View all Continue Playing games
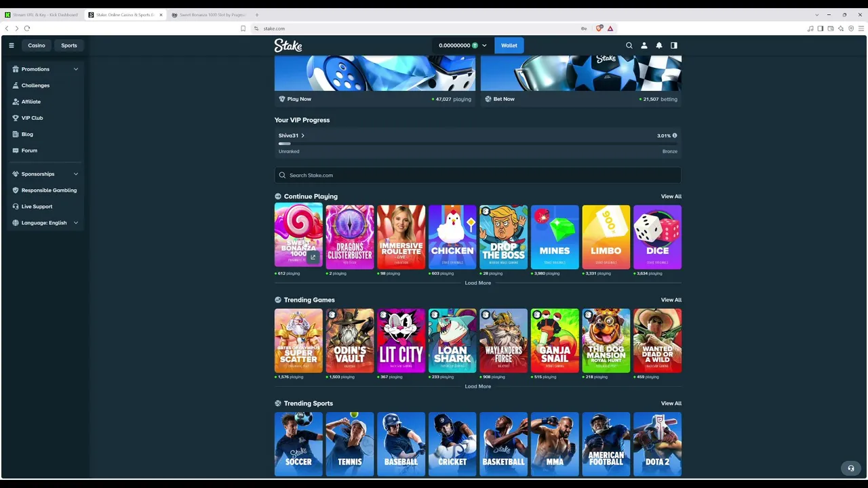868x488 pixels. (x=671, y=197)
